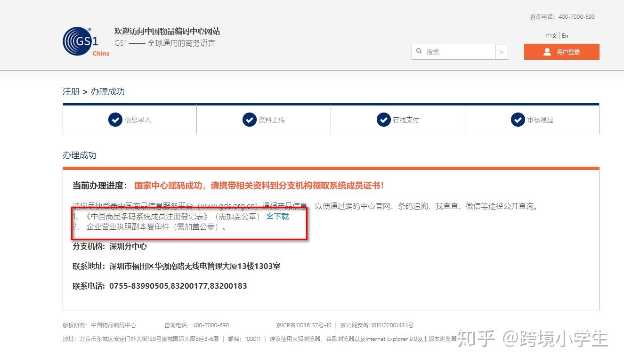Submit search with the arrow expander button

[502, 52]
